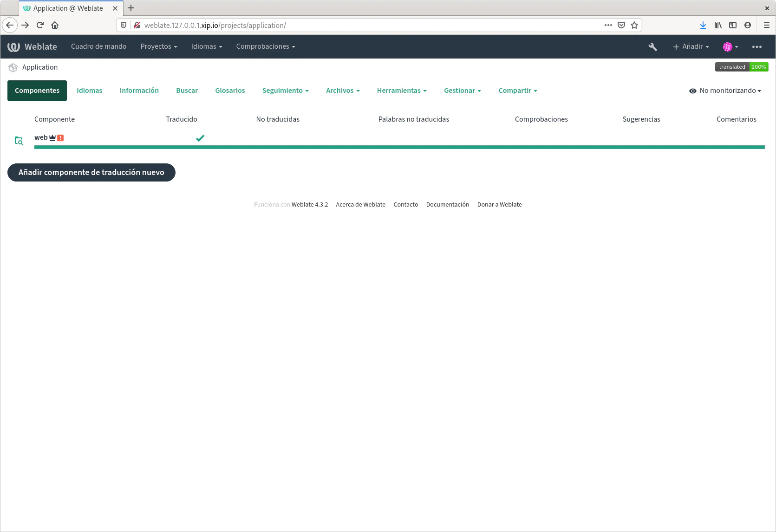
Task: Bookmark this page with the star icon
Action: pyautogui.click(x=634, y=25)
